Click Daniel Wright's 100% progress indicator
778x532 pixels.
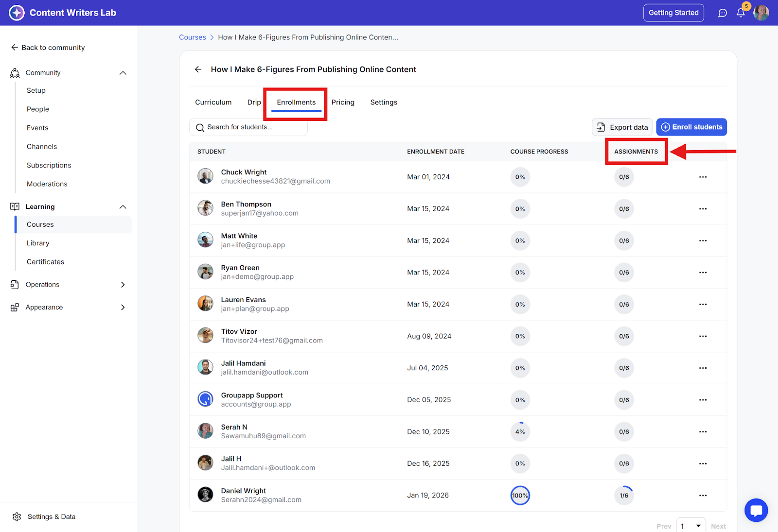[520, 496]
